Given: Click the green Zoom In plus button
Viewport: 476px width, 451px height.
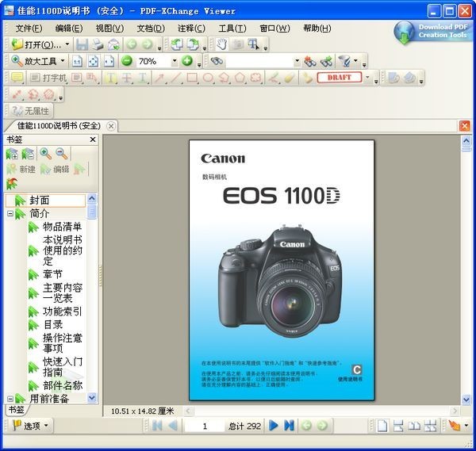Looking at the screenshot, I should [x=187, y=61].
